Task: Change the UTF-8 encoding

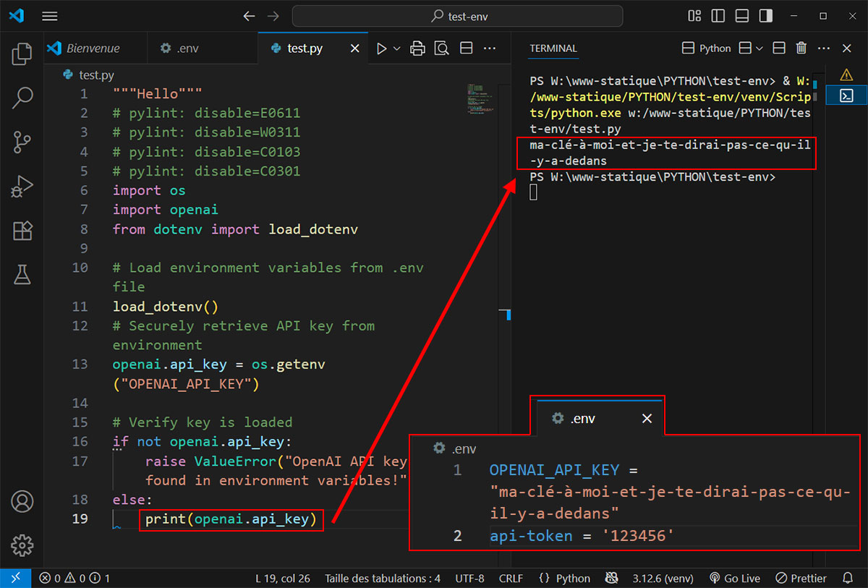Action: (469, 578)
